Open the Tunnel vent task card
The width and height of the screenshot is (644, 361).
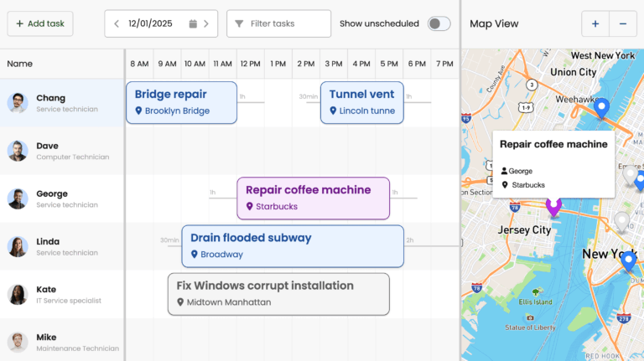[361, 102]
